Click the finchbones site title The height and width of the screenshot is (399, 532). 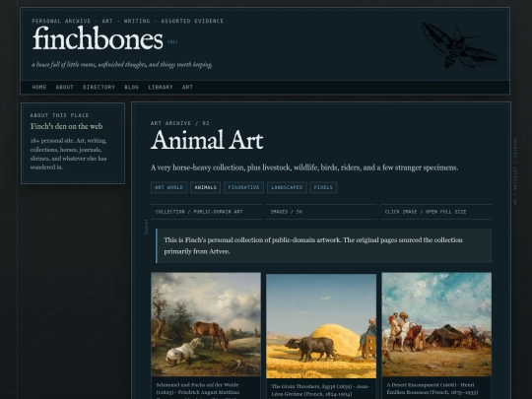pos(98,38)
